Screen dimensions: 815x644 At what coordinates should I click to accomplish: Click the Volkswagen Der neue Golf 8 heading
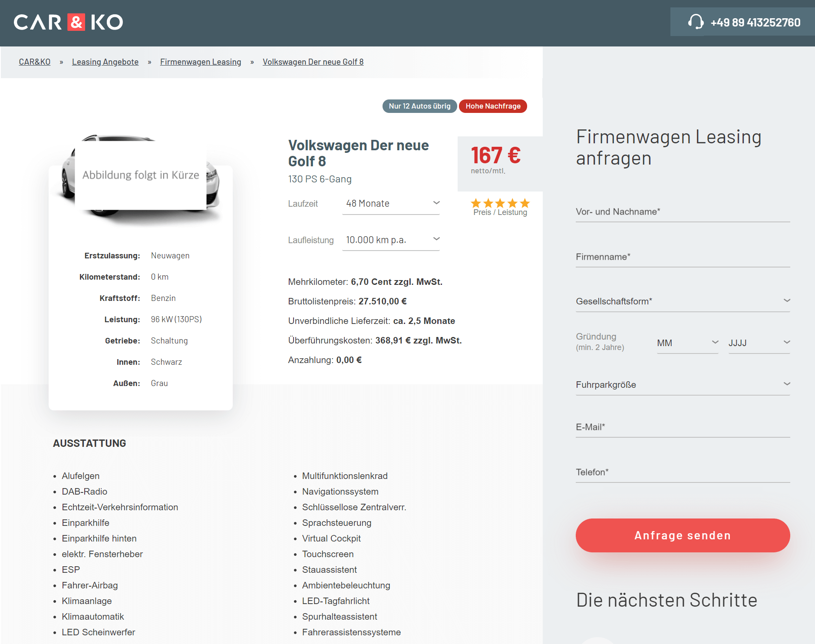pyautogui.click(x=359, y=153)
